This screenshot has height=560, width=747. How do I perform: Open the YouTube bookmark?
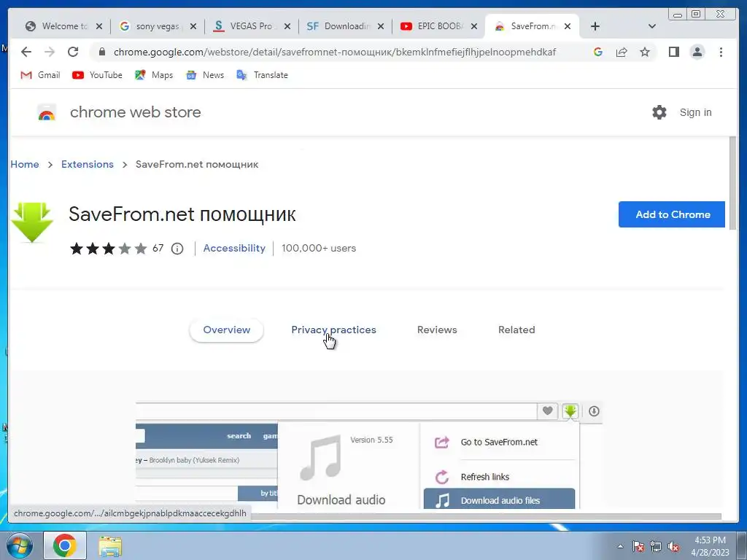pyautogui.click(x=97, y=75)
